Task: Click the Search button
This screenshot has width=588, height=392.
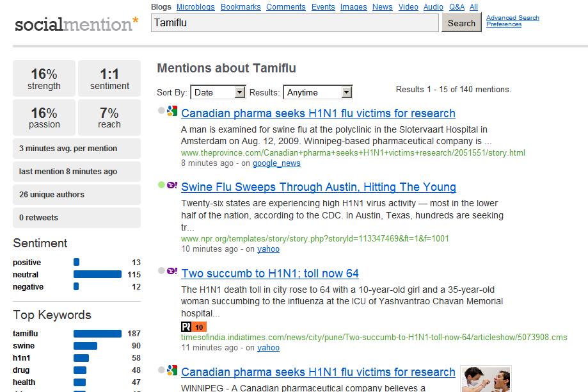Action: 461,23
